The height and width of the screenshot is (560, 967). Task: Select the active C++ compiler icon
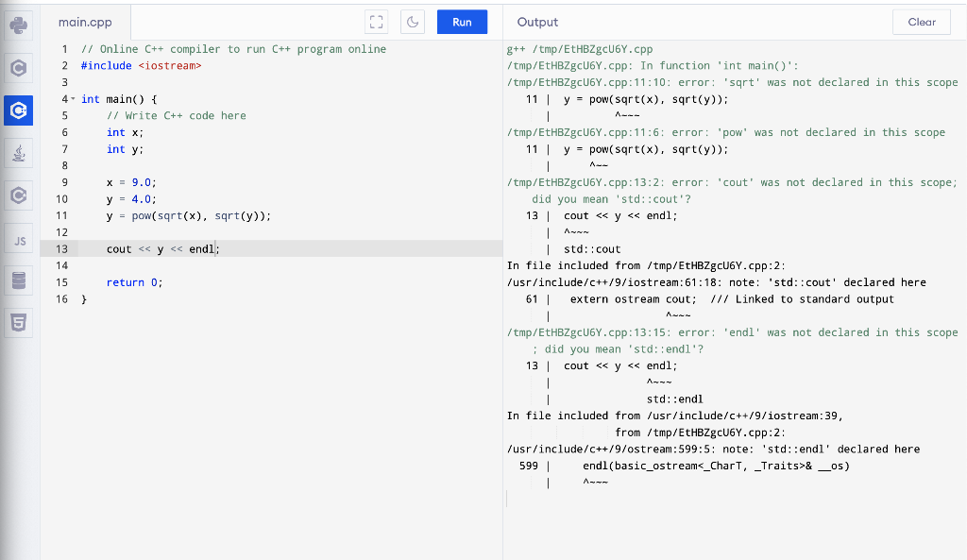click(x=19, y=110)
